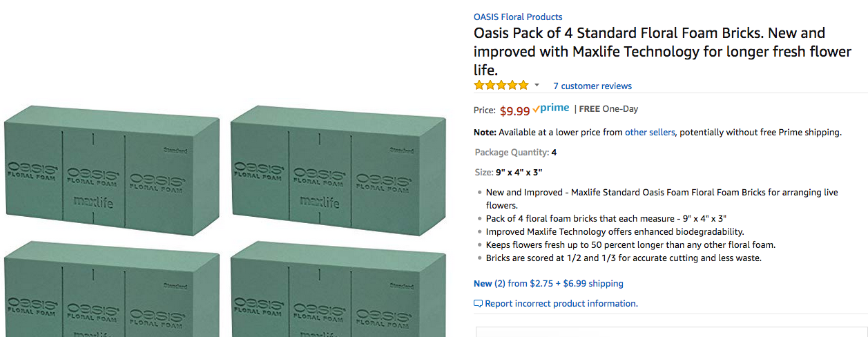Open the 7 customer reviews link
The width and height of the screenshot is (868, 337).
(x=592, y=86)
